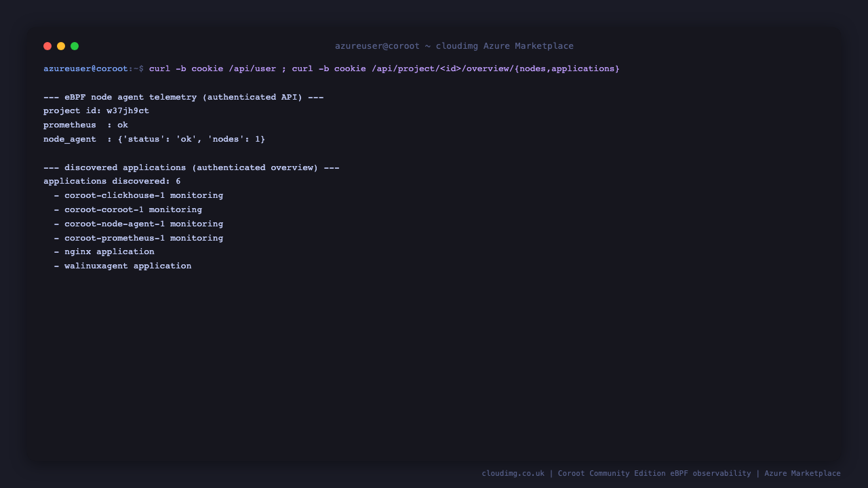Click the cloudimg.co.uk footer caption
The width and height of the screenshot is (868, 488).
tap(661, 474)
